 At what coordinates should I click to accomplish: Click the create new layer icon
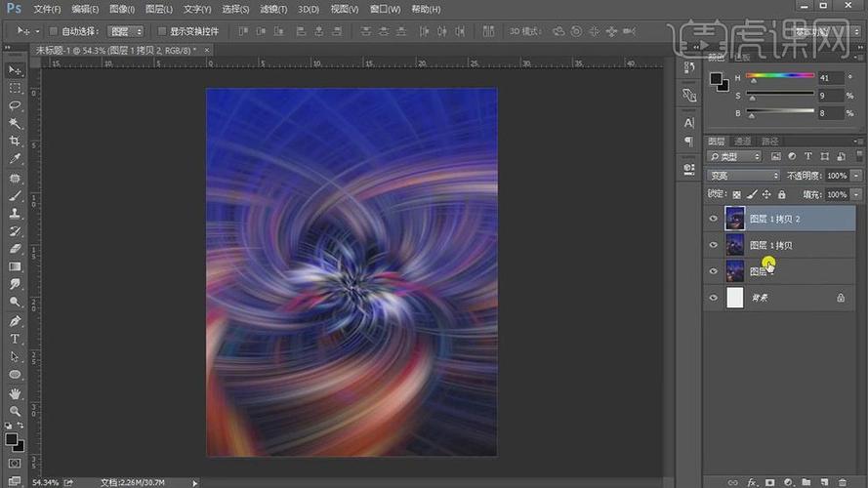coord(824,482)
